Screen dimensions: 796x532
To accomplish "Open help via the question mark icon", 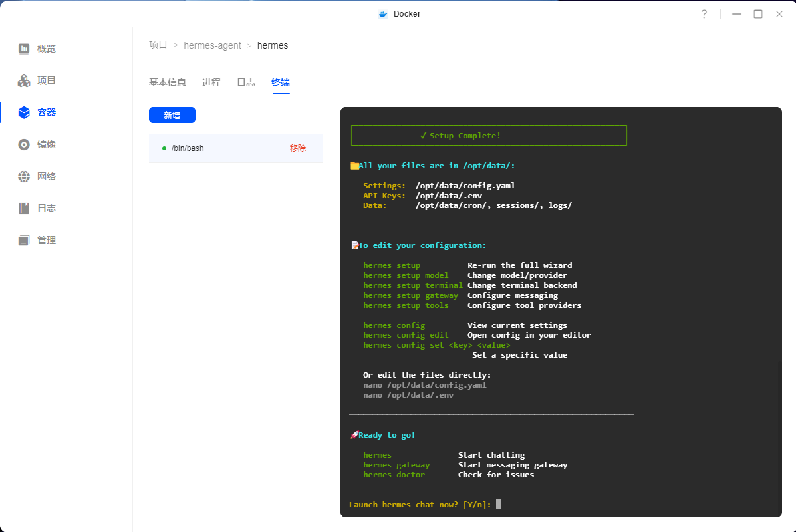I will (x=704, y=14).
